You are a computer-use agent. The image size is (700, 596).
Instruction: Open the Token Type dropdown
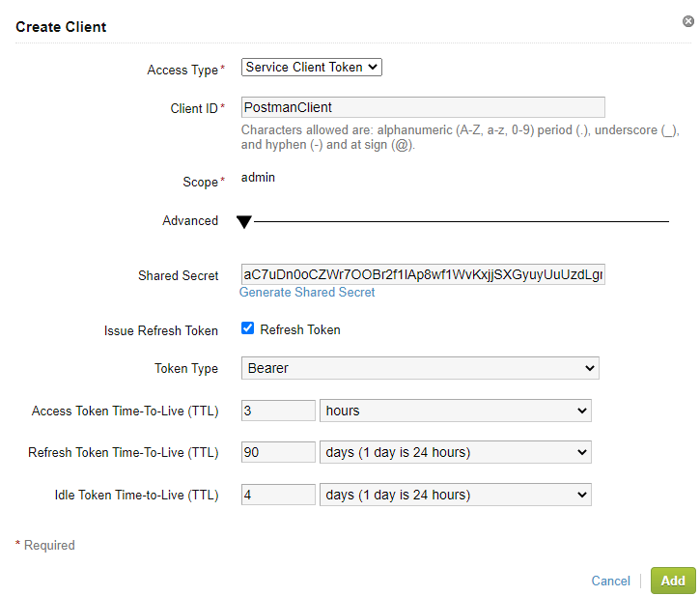(x=420, y=368)
